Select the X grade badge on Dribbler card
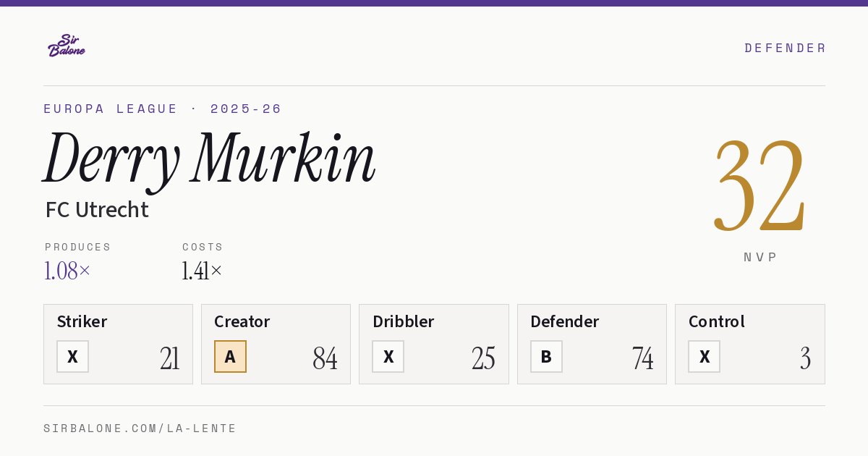This screenshot has height=456, width=868. coord(388,356)
